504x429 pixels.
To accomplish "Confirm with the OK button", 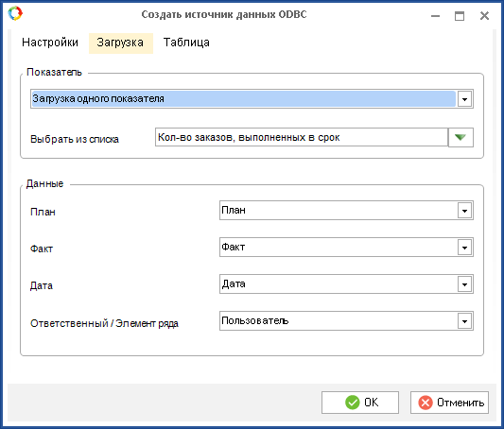I will point(360,403).
